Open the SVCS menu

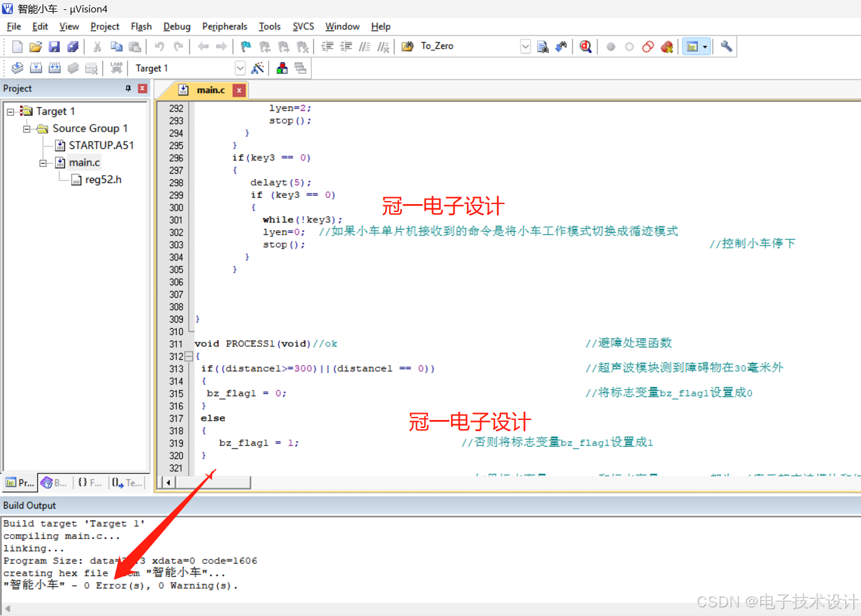click(303, 27)
